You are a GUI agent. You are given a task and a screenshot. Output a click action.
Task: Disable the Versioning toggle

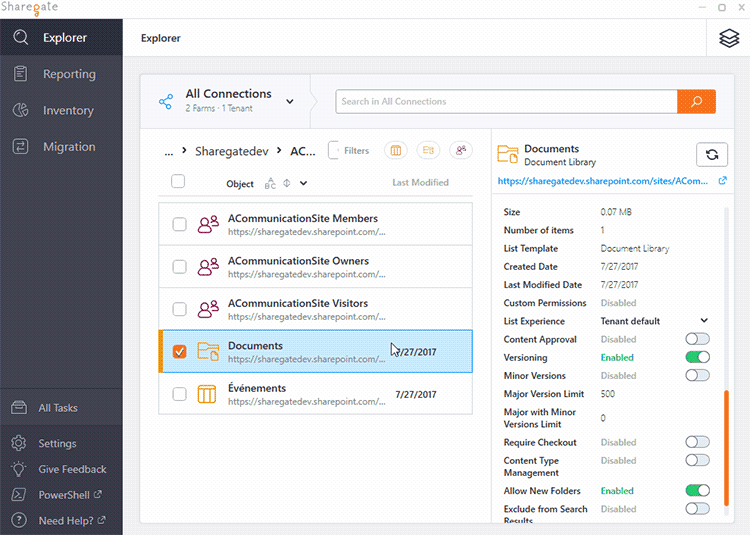click(697, 357)
